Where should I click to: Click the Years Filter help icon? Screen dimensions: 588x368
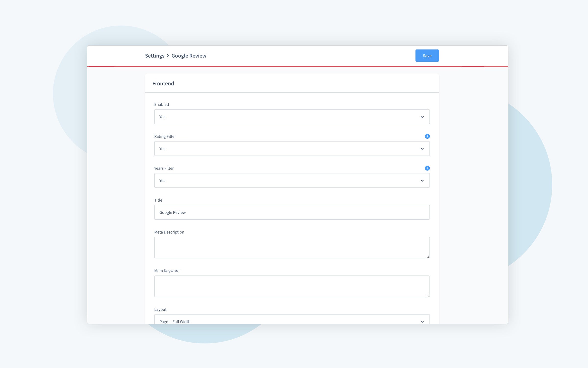coord(427,168)
